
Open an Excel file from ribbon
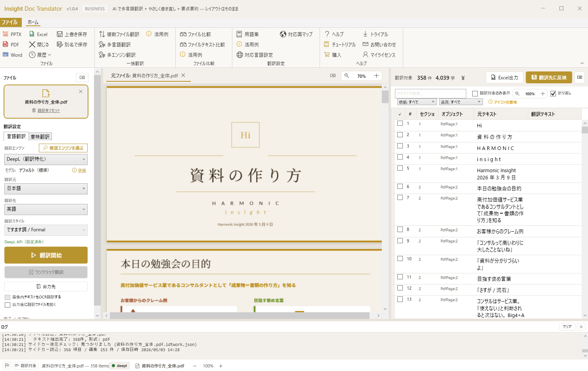click(38, 34)
